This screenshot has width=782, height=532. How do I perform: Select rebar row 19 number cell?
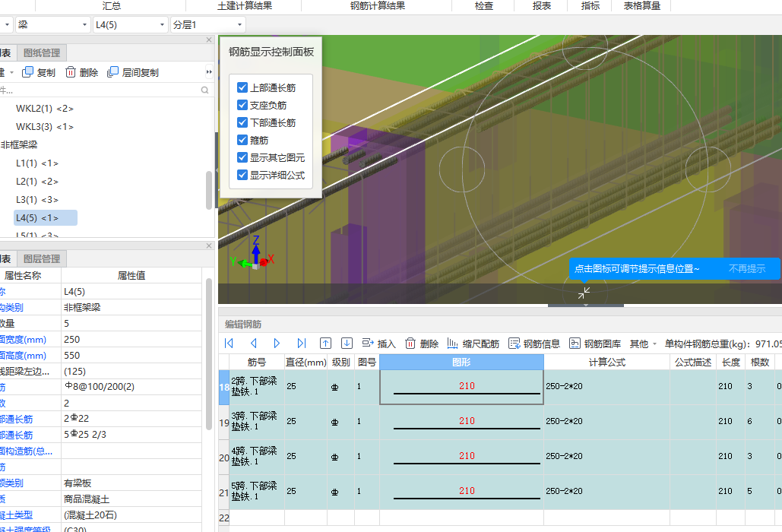tap(224, 423)
